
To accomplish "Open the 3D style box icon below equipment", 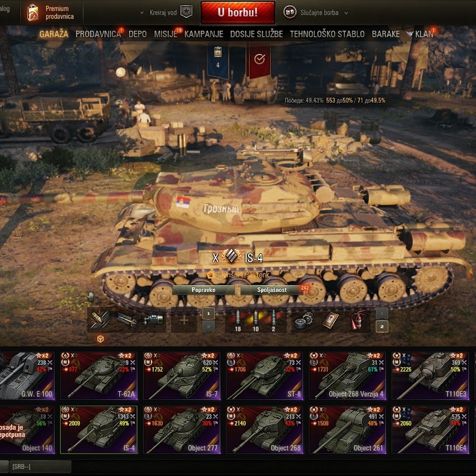I will coord(100,339).
